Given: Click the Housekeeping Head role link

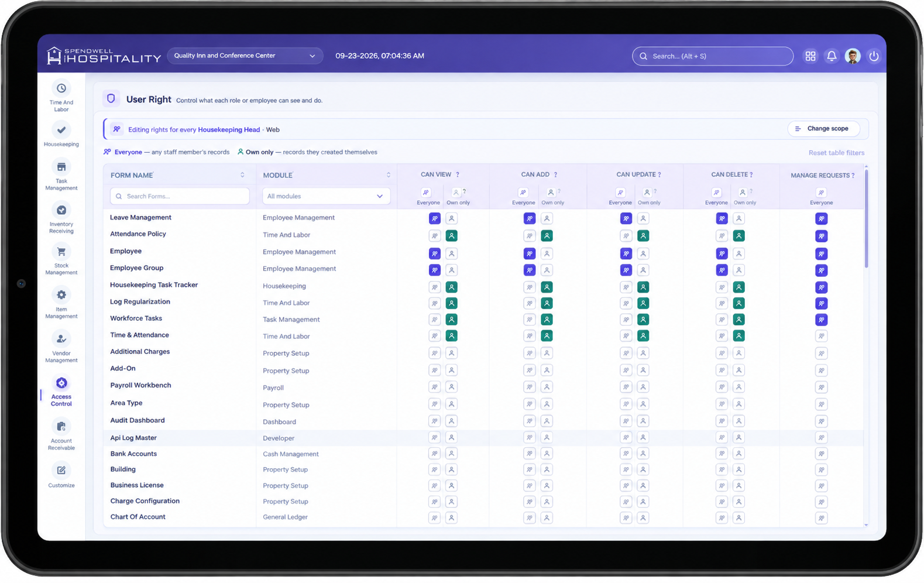Looking at the screenshot, I should point(229,130).
